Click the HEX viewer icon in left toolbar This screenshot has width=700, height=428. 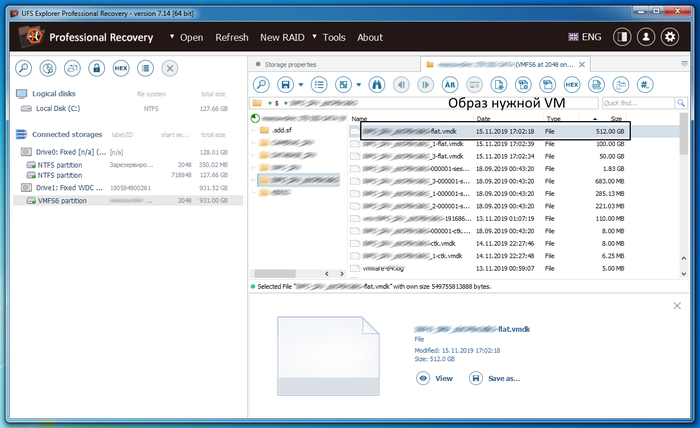(x=121, y=68)
